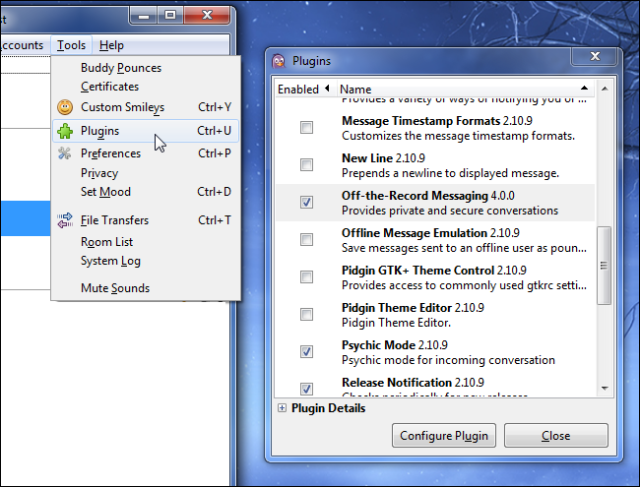Sort plugins by the Enabled column header
Screen dimensions: 640x487
coord(299,89)
